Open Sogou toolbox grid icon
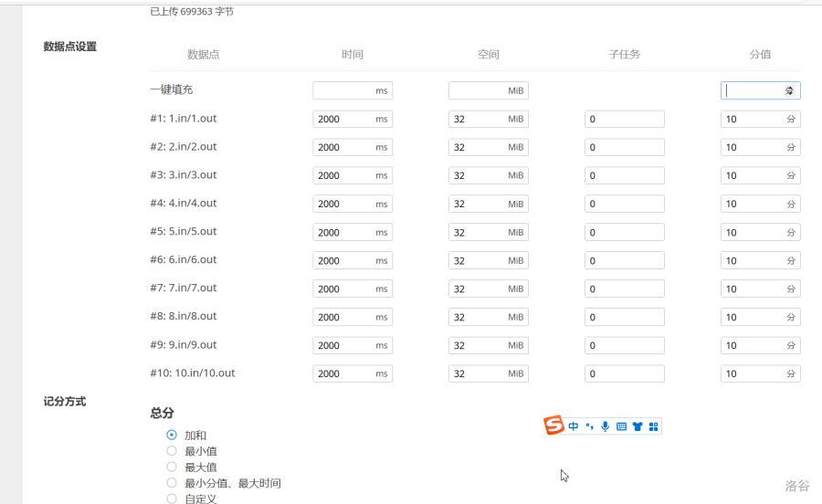 coord(653,426)
